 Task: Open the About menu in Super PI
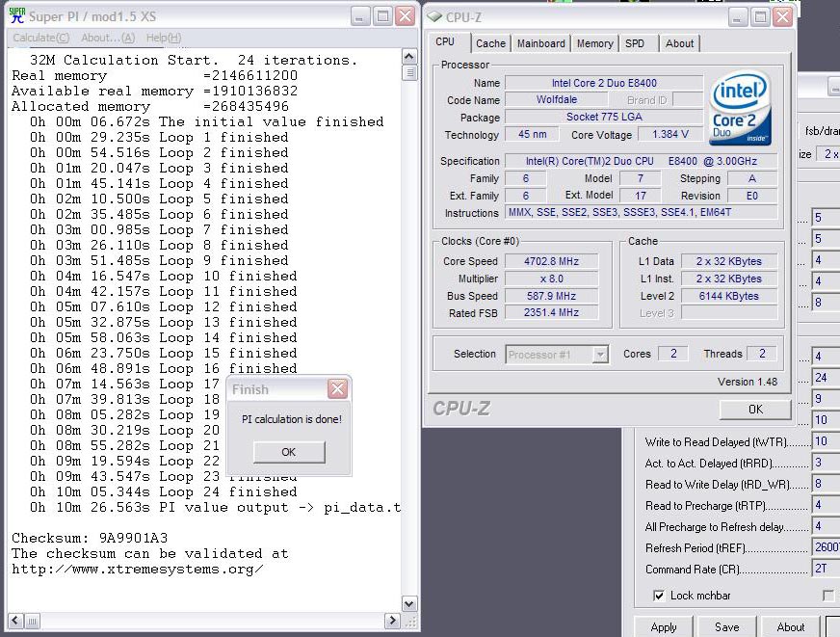[x=108, y=38]
